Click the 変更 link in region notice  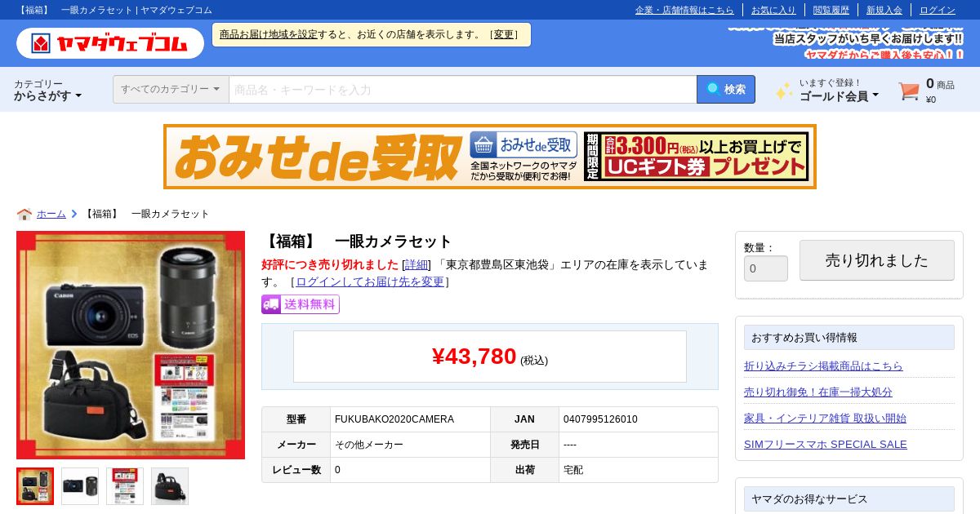pyautogui.click(x=504, y=34)
